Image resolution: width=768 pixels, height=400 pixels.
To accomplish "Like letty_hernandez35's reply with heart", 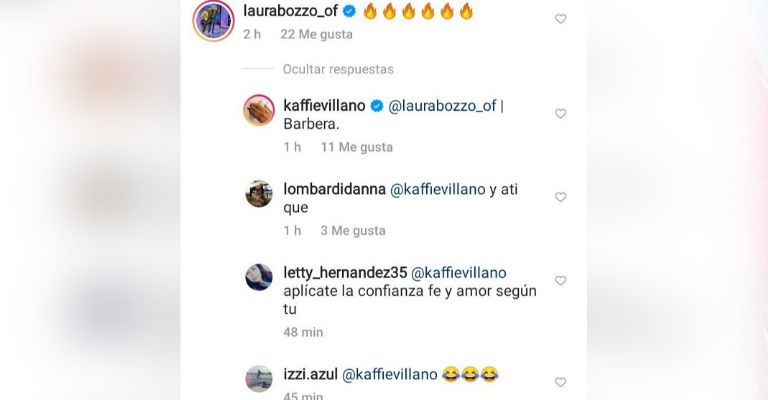I will click(x=560, y=281).
